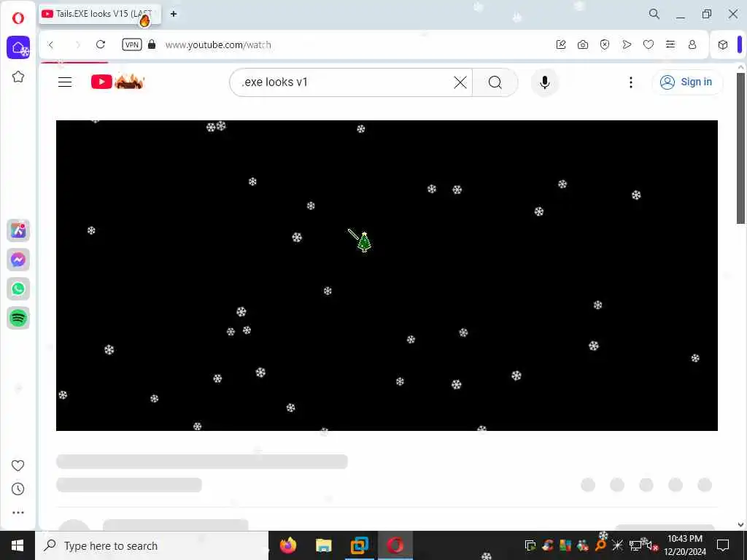This screenshot has width=747, height=560.
Task: Take a snapshot with the camera icon
Action: coord(583,44)
